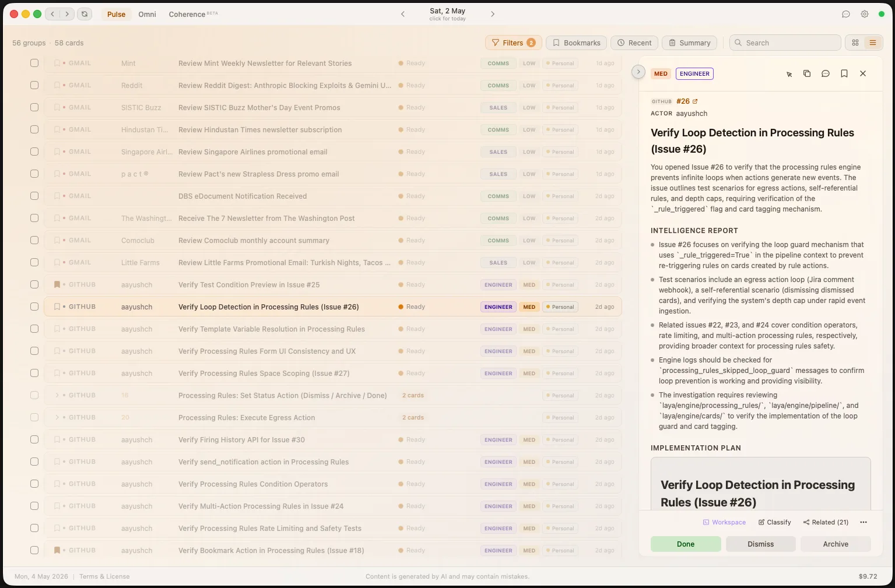Toggle bookmark on Verify Bookmark Action row

point(57,550)
